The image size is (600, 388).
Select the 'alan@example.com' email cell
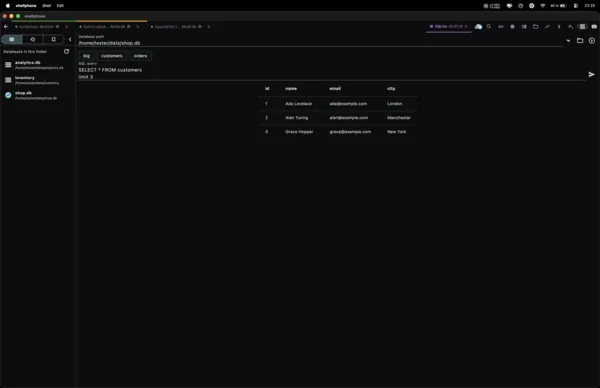click(349, 118)
